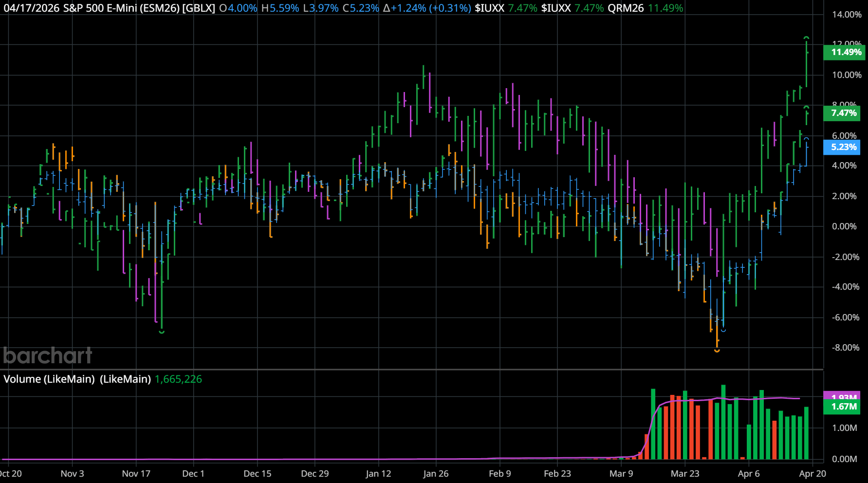
Task: Click the Dec 1 date label
Action: point(193,473)
